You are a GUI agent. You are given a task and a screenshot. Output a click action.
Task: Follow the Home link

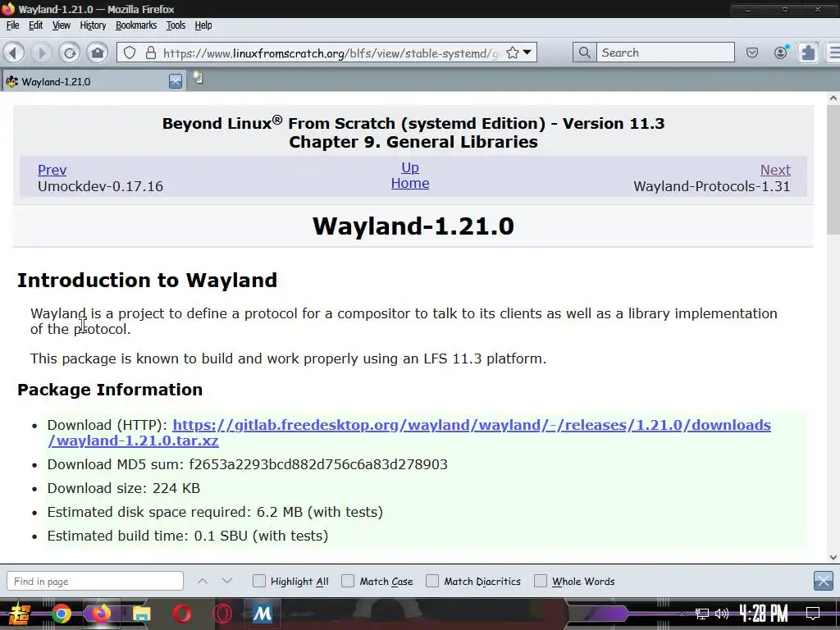[410, 183]
